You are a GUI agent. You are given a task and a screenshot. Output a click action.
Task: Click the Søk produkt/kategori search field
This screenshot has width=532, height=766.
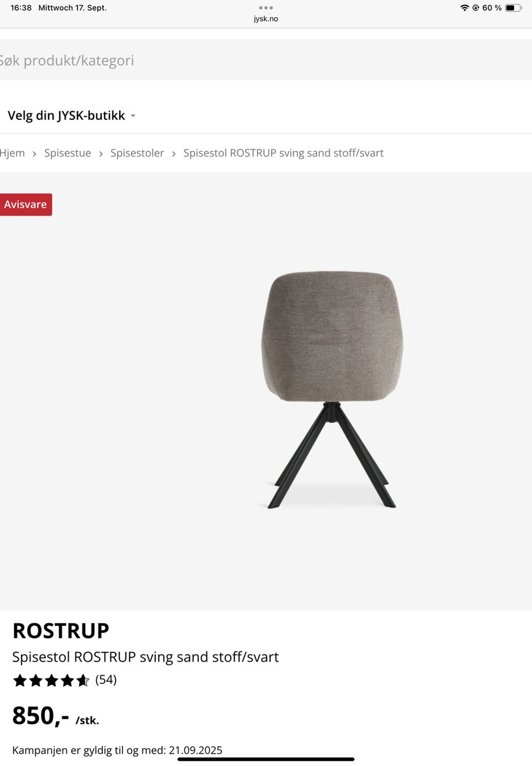tap(266, 60)
